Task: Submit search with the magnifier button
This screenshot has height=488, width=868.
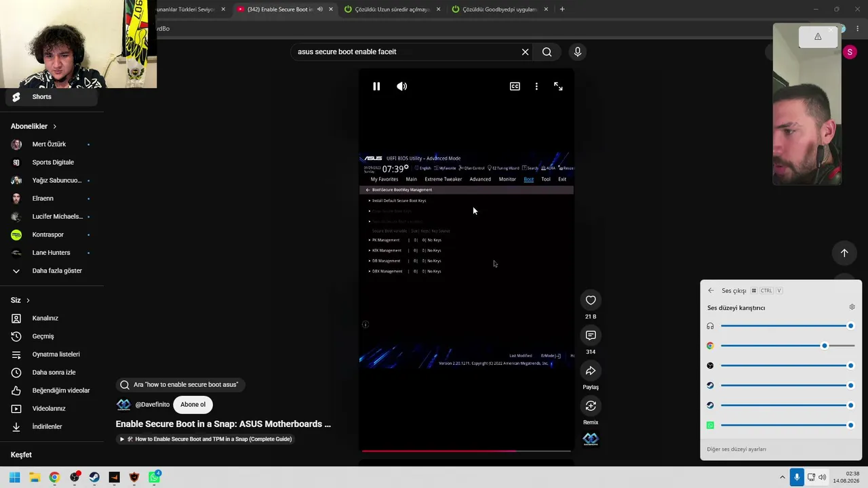Action: (547, 52)
